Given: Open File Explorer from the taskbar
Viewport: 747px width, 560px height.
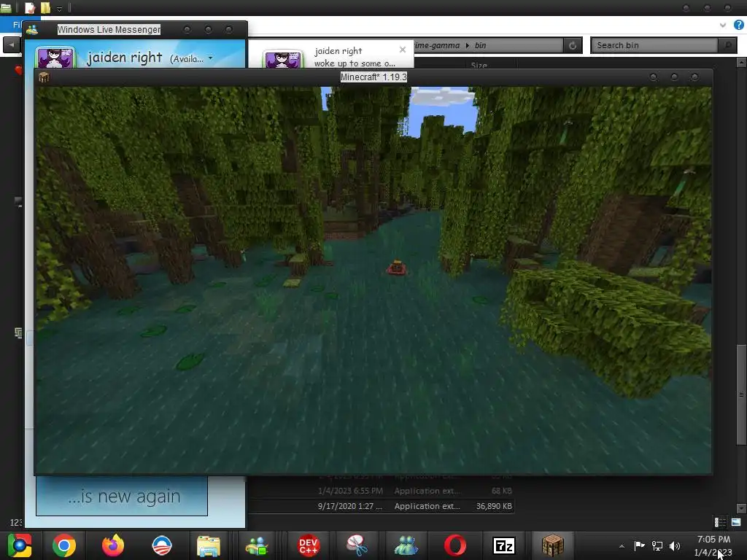Looking at the screenshot, I should pyautogui.click(x=208, y=545).
